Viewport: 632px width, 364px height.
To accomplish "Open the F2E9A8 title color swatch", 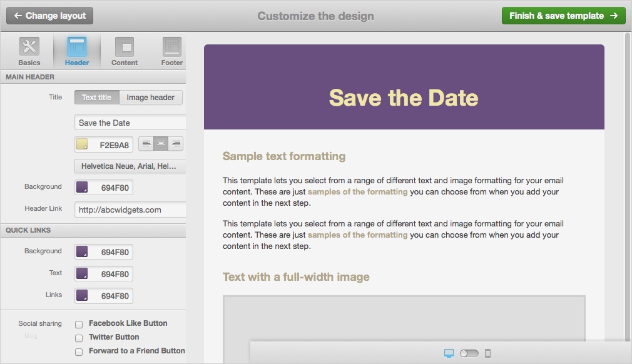I will click(x=82, y=144).
